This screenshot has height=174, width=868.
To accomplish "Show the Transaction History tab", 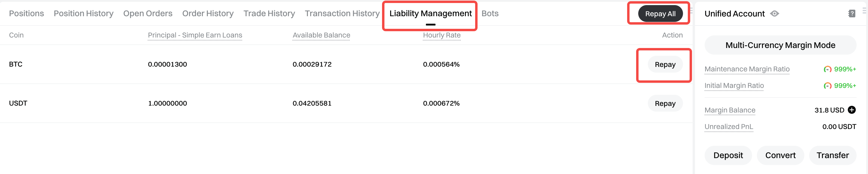I will (342, 13).
